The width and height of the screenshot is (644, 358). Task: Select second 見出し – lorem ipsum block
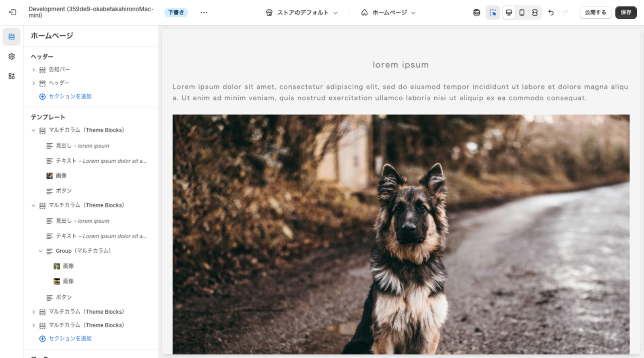83,221
